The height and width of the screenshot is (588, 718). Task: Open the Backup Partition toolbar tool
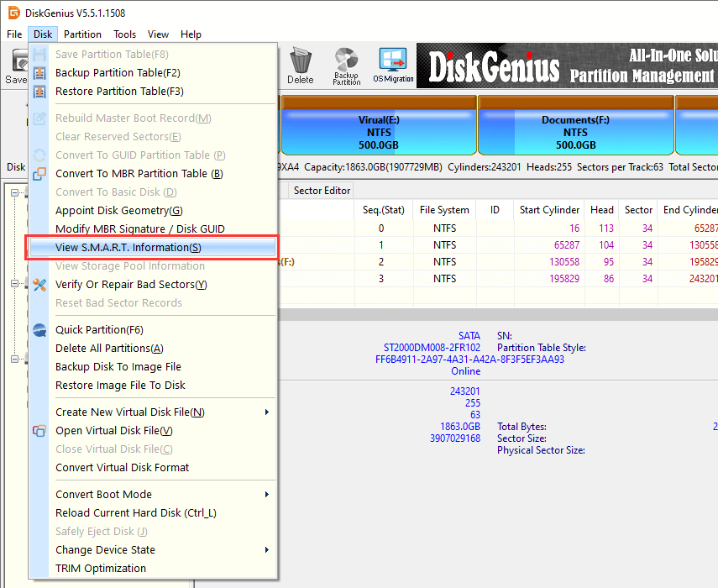(346, 65)
